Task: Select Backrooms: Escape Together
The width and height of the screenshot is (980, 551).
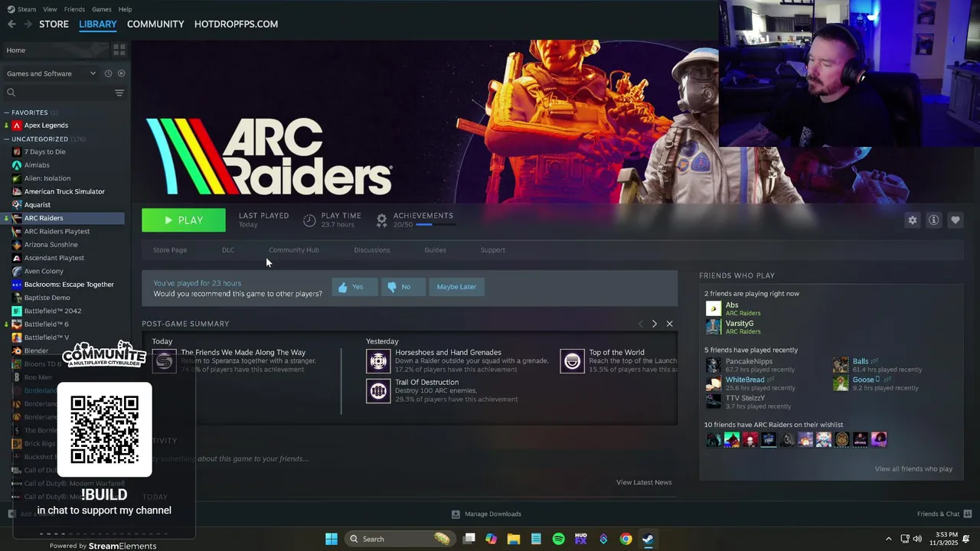Action: (69, 285)
